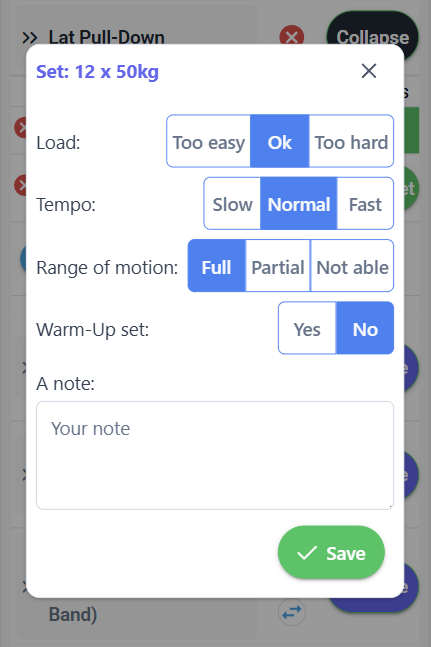Click the swap arrows icon at bottom
The height and width of the screenshot is (647, 431).
click(x=292, y=612)
